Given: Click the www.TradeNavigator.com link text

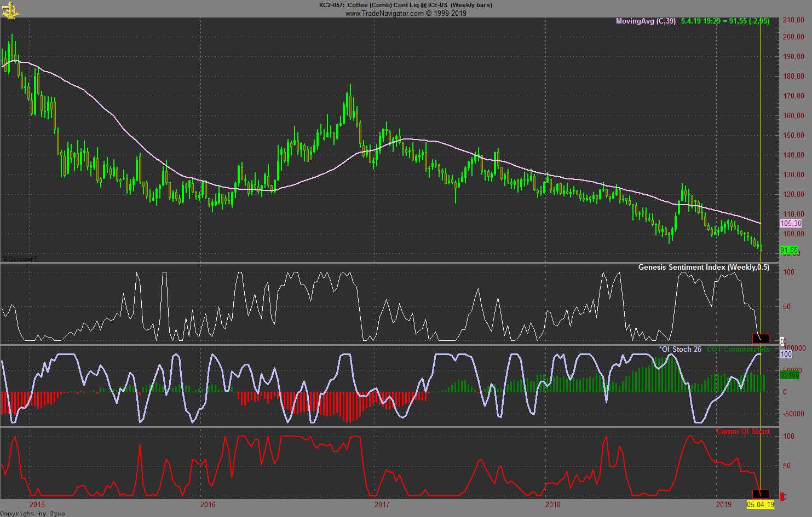Looking at the screenshot, I should (x=384, y=14).
